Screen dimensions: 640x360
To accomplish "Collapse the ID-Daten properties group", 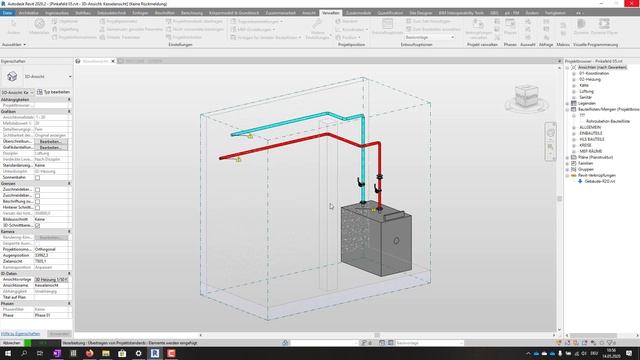I will 69,273.
